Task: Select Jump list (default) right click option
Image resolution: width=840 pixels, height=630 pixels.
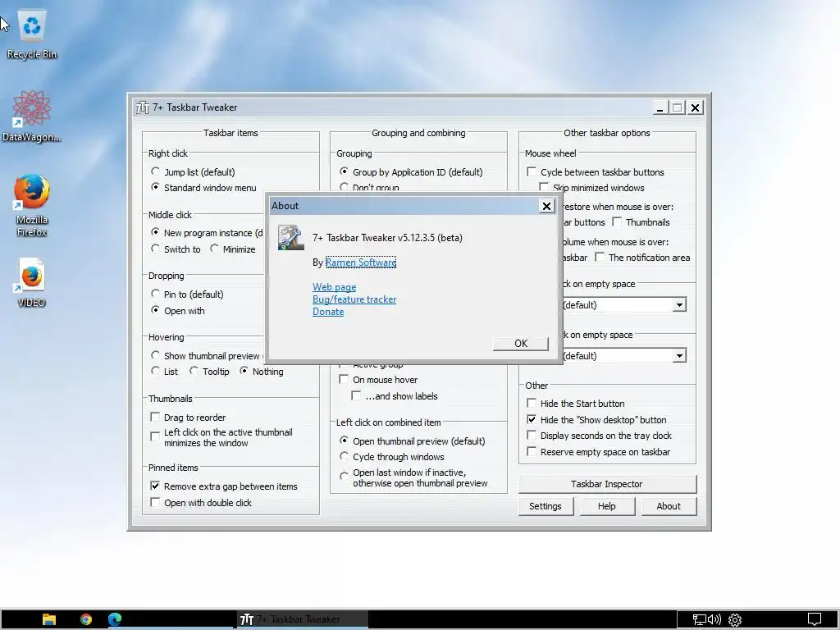Action: point(155,171)
